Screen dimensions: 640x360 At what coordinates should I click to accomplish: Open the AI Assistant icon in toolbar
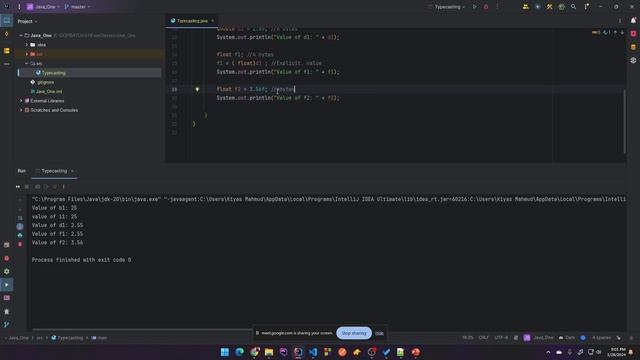pyautogui.click(x=538, y=7)
